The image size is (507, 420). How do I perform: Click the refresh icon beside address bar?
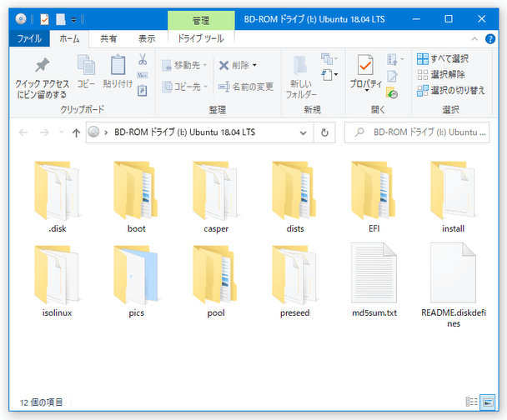pos(324,132)
